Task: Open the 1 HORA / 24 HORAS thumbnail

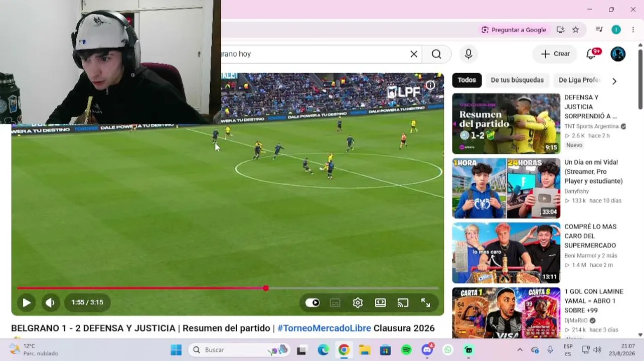Action: click(506, 189)
